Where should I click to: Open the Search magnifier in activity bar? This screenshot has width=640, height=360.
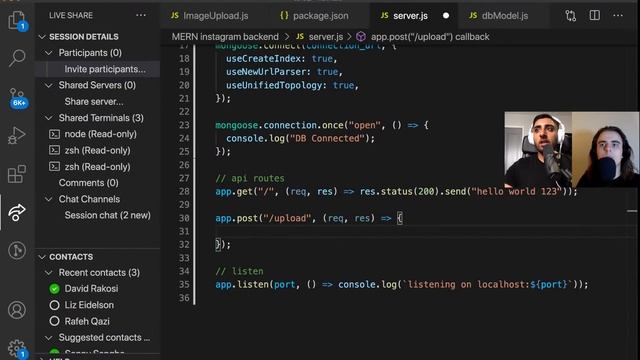coord(17,58)
